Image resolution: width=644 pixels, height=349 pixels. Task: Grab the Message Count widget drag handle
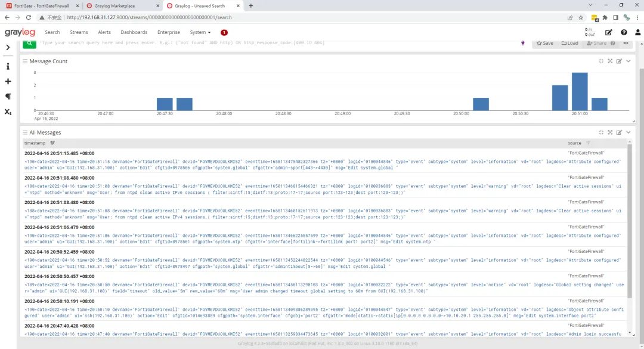point(25,61)
